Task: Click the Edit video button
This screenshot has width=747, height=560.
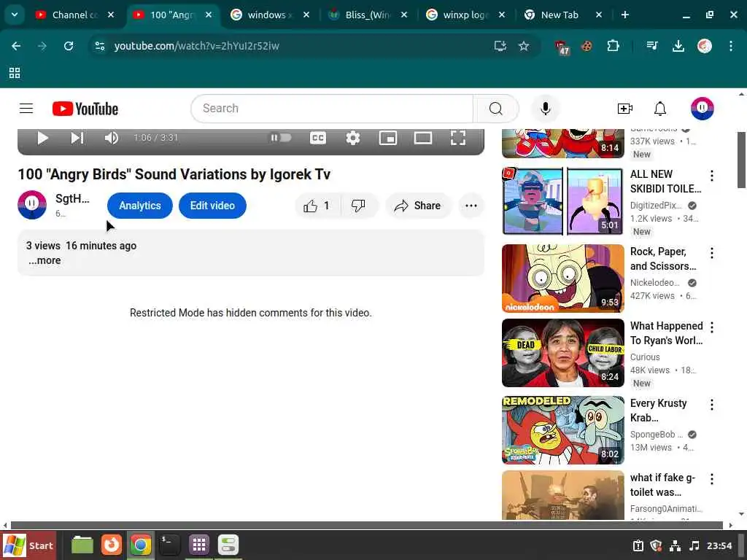Action: tap(212, 206)
